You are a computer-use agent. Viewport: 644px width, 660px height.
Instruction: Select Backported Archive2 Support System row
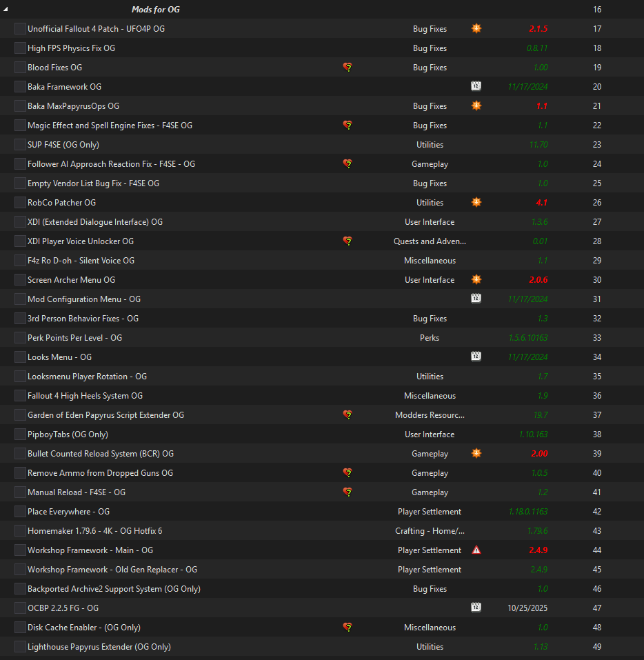[322, 588]
